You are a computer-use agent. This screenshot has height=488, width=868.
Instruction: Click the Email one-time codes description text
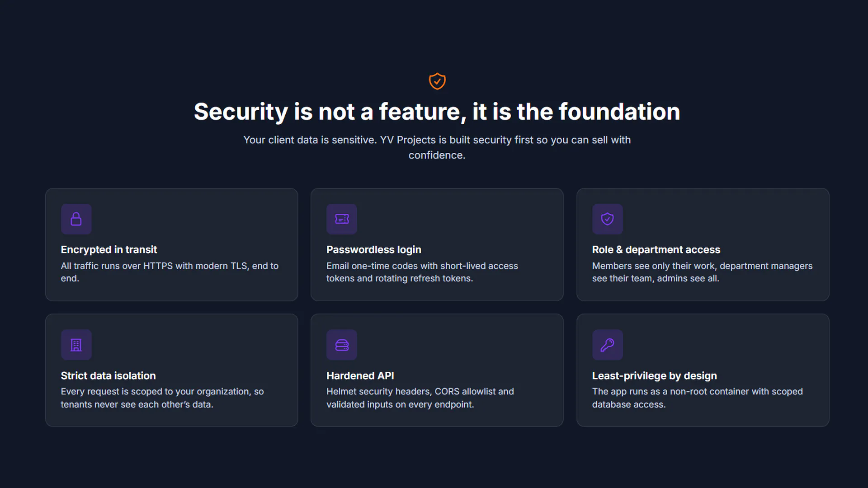pyautogui.click(x=422, y=272)
